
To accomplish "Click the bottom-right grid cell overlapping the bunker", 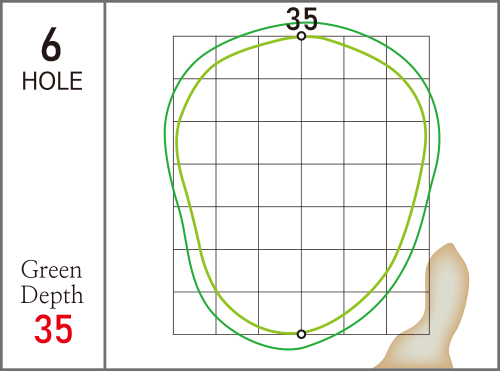I will point(408,313).
